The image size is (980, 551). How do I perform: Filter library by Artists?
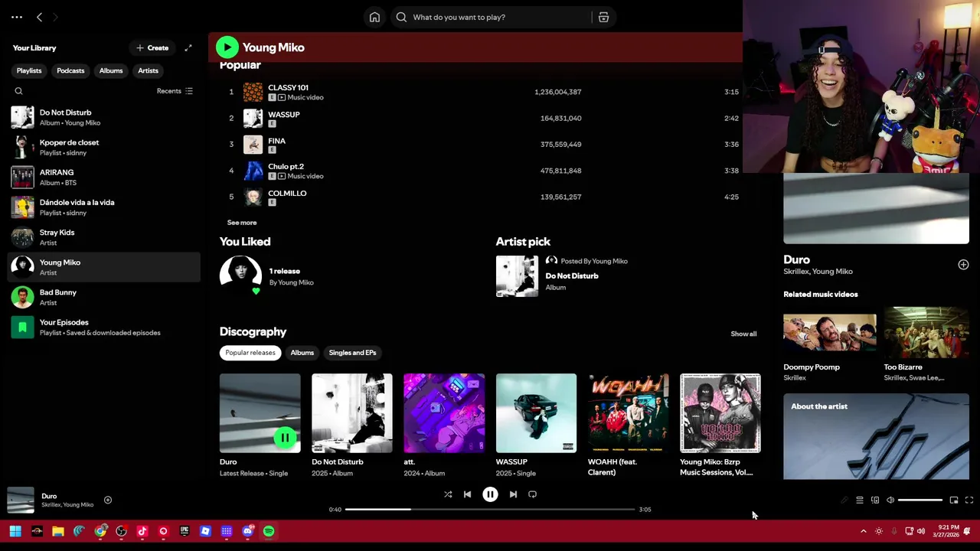point(148,70)
